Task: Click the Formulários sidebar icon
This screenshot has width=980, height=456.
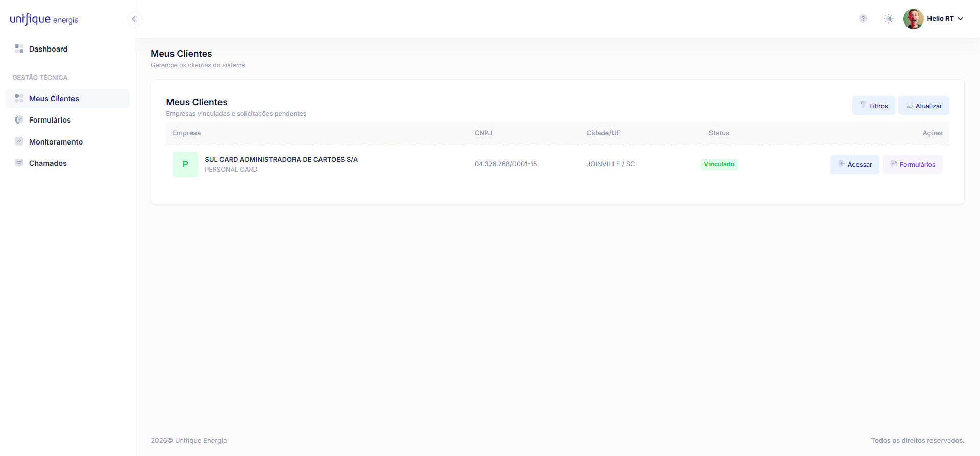Action: tap(19, 119)
